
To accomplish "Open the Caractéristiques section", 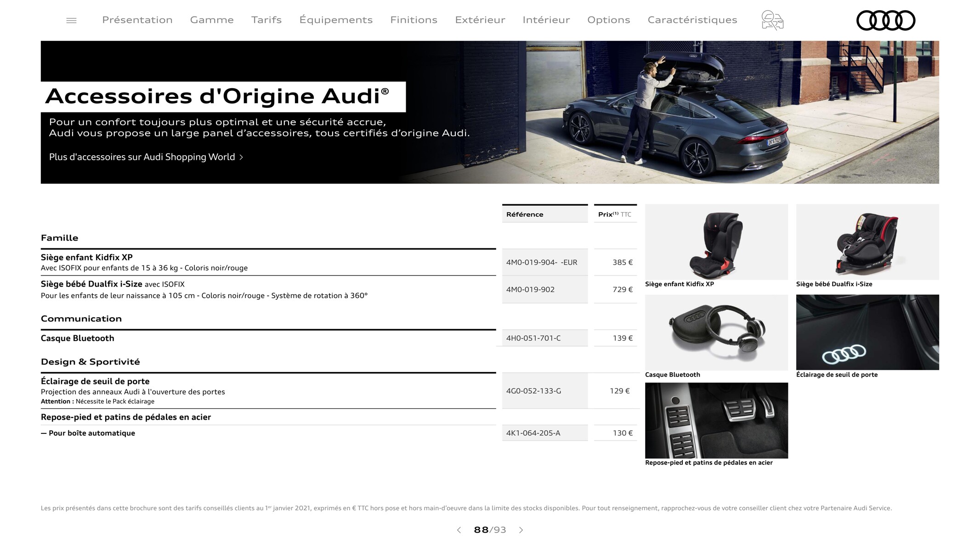I will [692, 20].
